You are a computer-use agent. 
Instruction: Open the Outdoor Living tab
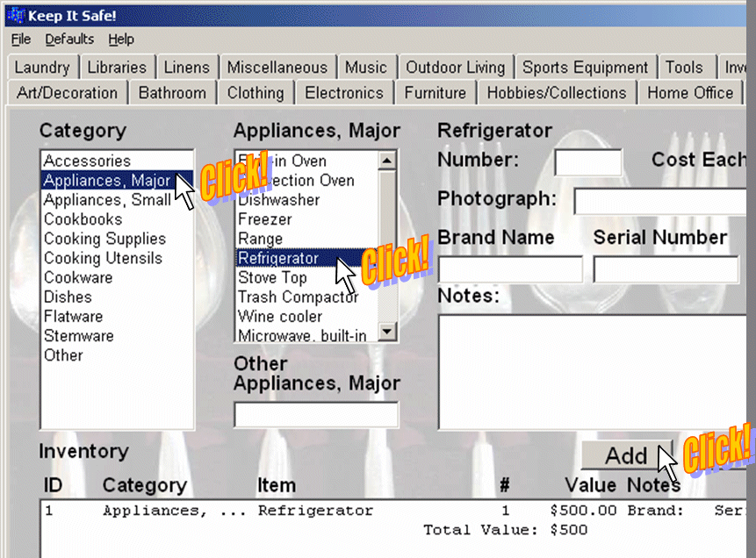[455, 68]
